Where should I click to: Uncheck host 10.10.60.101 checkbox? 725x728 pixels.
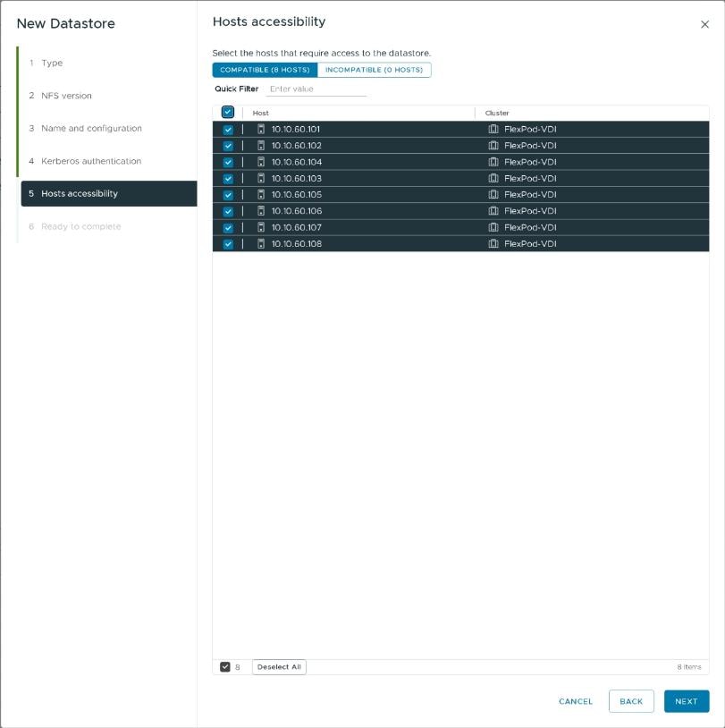coord(228,130)
